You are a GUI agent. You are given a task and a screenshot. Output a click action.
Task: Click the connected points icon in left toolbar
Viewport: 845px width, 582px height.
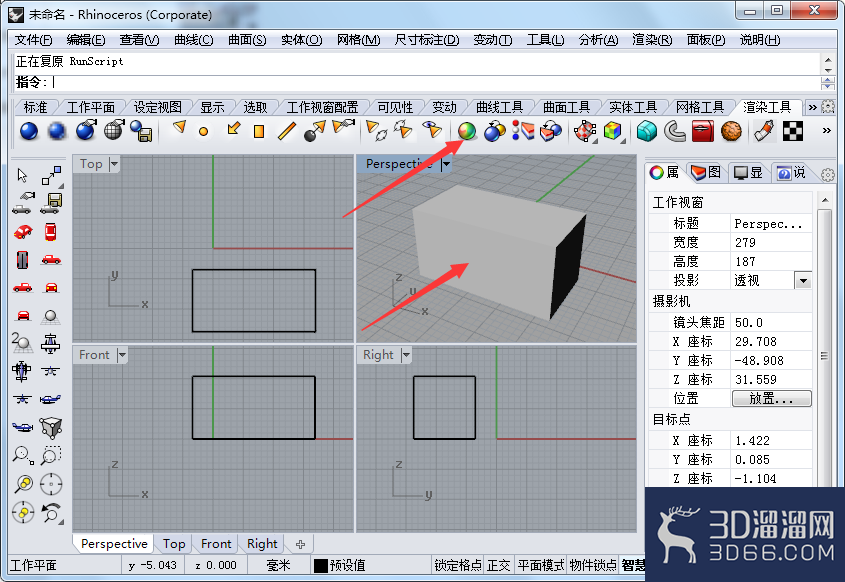pos(51,176)
